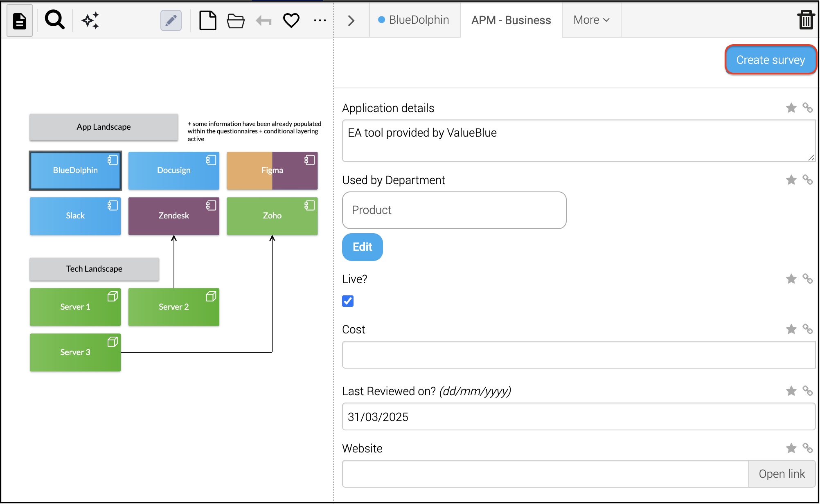
Task: Click the Tech Landscape group label
Action: (94, 269)
